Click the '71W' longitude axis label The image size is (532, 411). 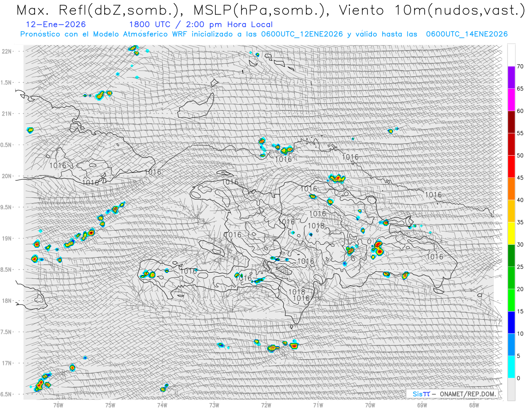[318, 405]
